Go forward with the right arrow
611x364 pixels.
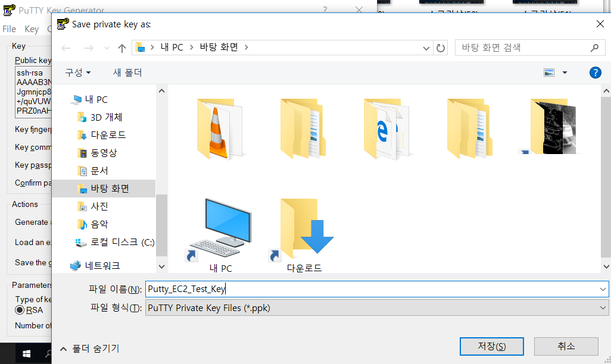[x=89, y=48]
